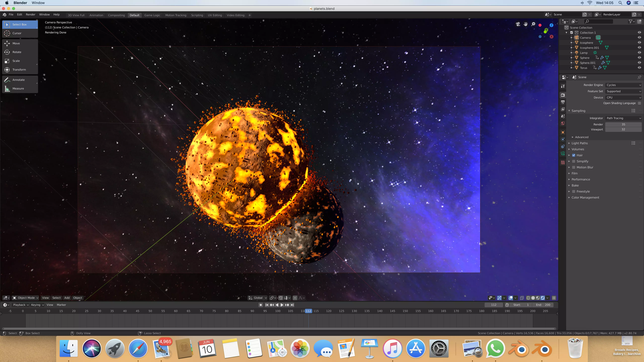Viewport: 644px width, 362px height.
Task: Open Active Tool and Workspace settings tab
Action: click(563, 86)
